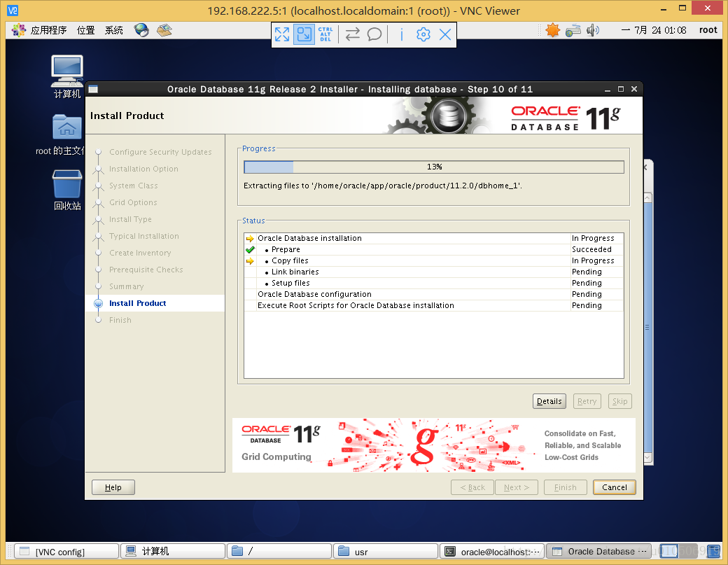
Task: Click the Back button
Action: pos(472,487)
